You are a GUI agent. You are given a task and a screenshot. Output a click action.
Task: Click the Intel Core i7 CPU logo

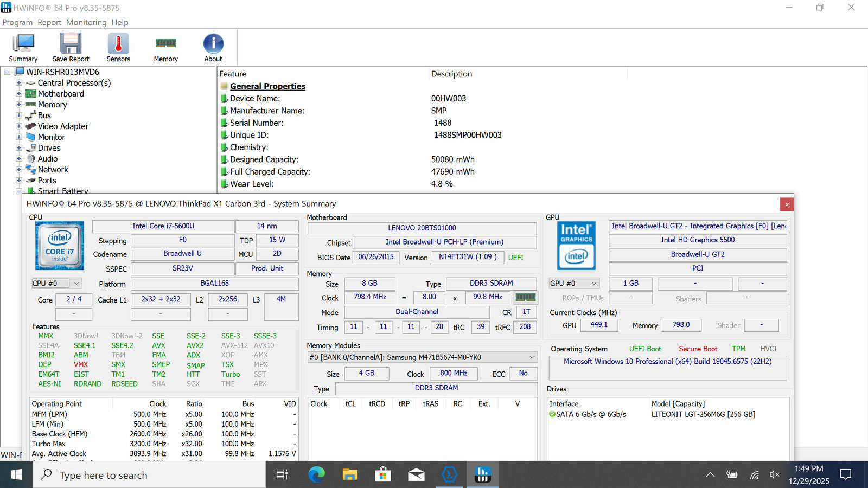(x=60, y=246)
